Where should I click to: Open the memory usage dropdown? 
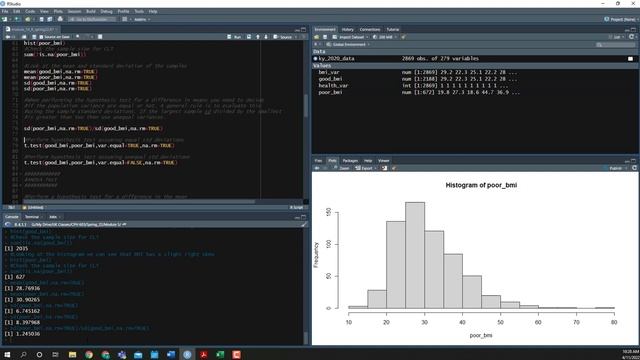coord(385,37)
